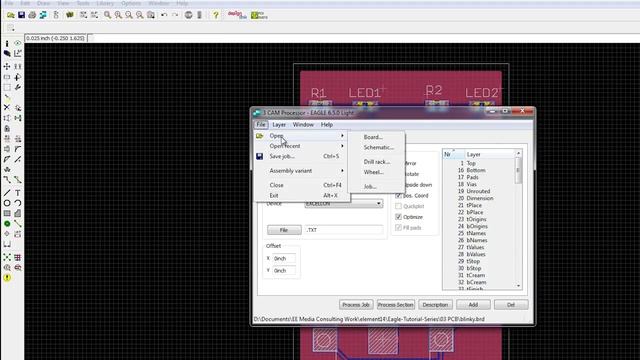
Task: Select the Show eye tool
Action: coord(18,43)
